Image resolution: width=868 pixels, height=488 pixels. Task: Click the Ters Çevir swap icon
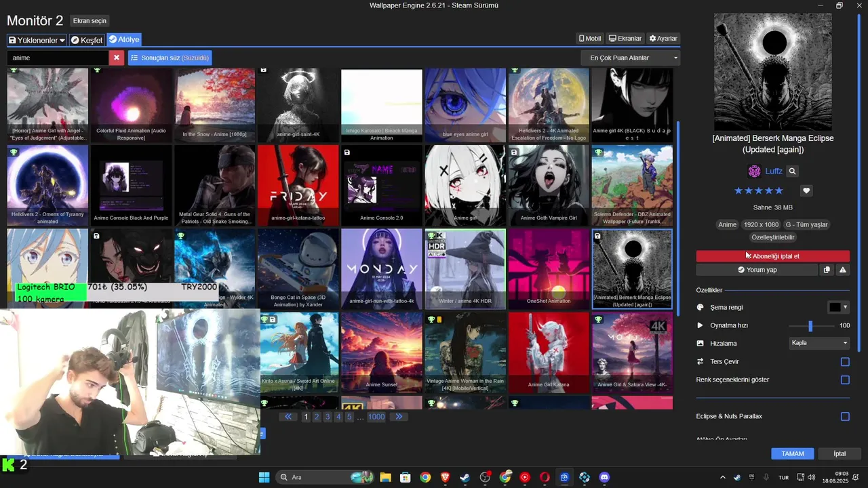pyautogui.click(x=701, y=362)
